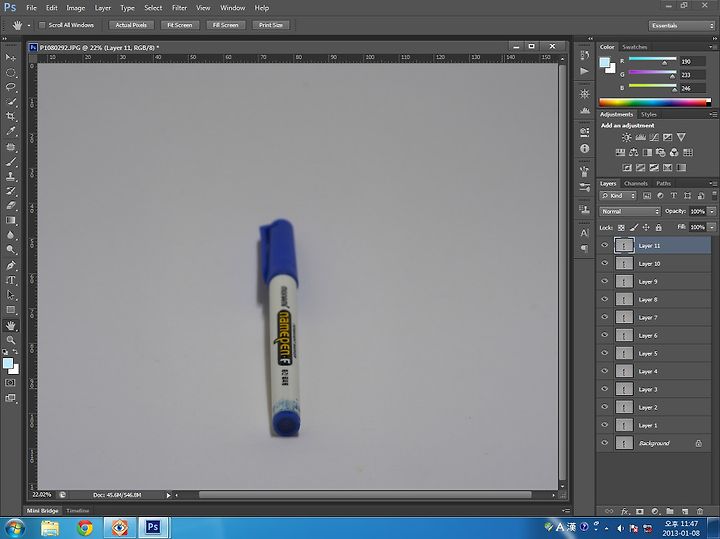The image size is (720, 539).
Task: Select the Brush tool
Action: [11, 162]
